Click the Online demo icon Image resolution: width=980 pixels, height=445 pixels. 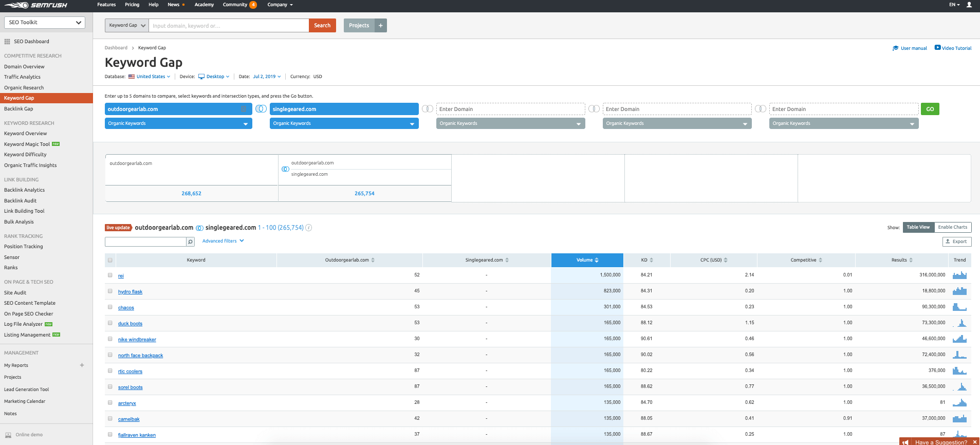(x=8, y=435)
